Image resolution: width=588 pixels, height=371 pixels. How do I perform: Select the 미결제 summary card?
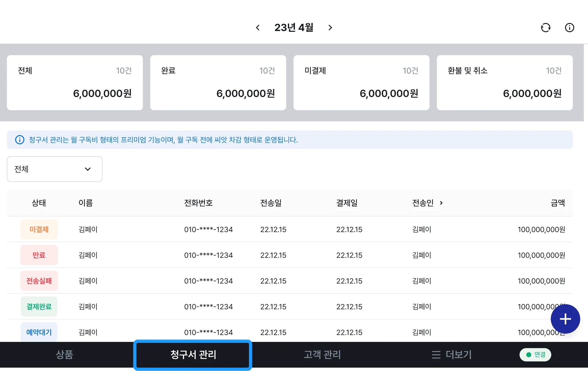click(361, 83)
